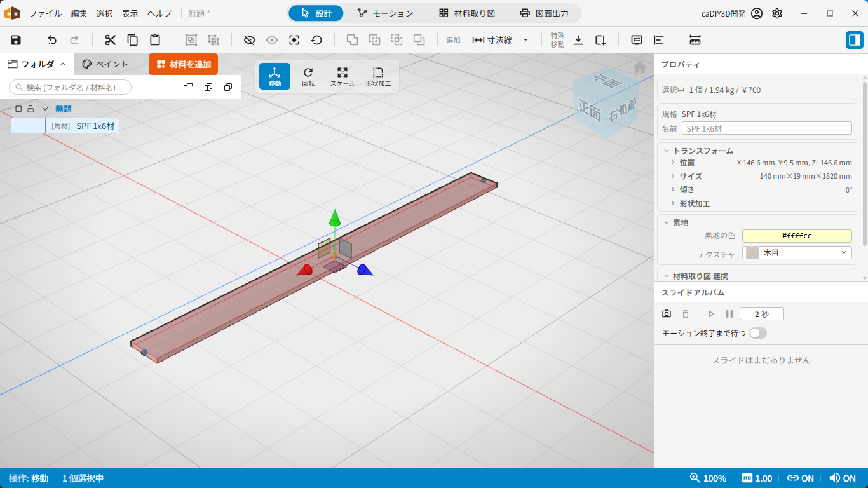Screen dimensions: 868x488
Task: Collapse the 素地 section
Action: (x=667, y=222)
